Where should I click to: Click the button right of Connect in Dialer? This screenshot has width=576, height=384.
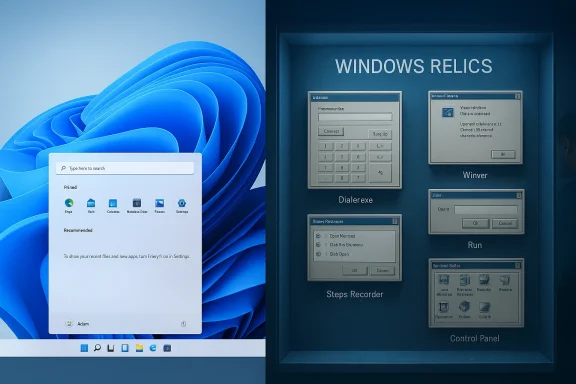coord(380,134)
